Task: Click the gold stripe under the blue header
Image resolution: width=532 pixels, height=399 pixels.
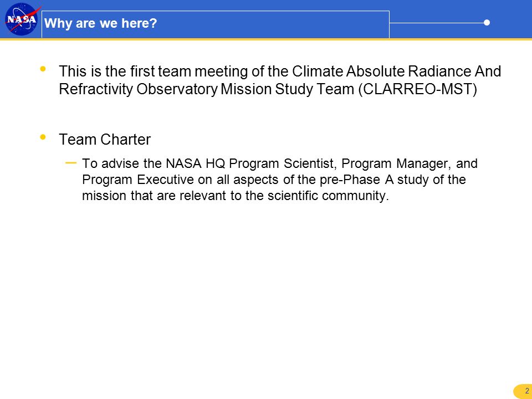Action: (266, 39)
